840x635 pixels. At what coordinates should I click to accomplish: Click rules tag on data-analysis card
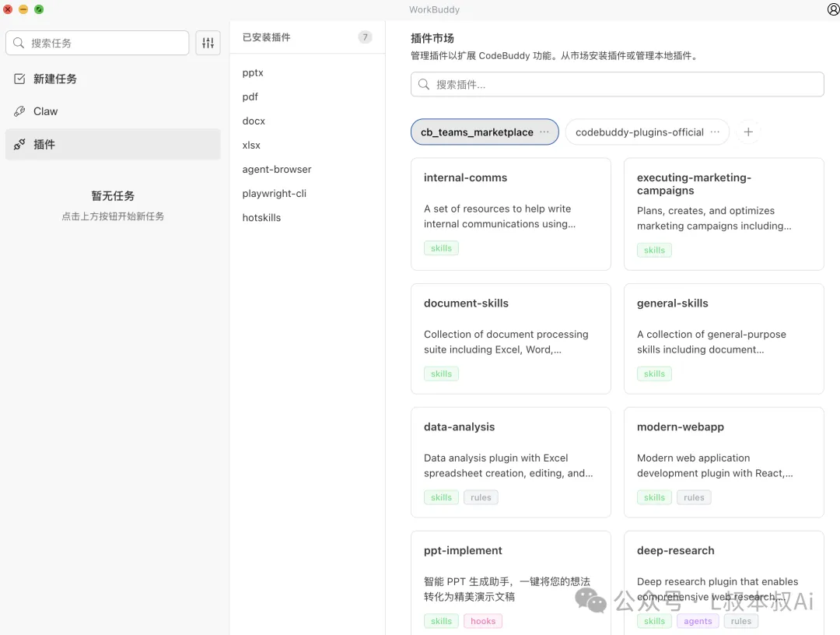pos(481,497)
